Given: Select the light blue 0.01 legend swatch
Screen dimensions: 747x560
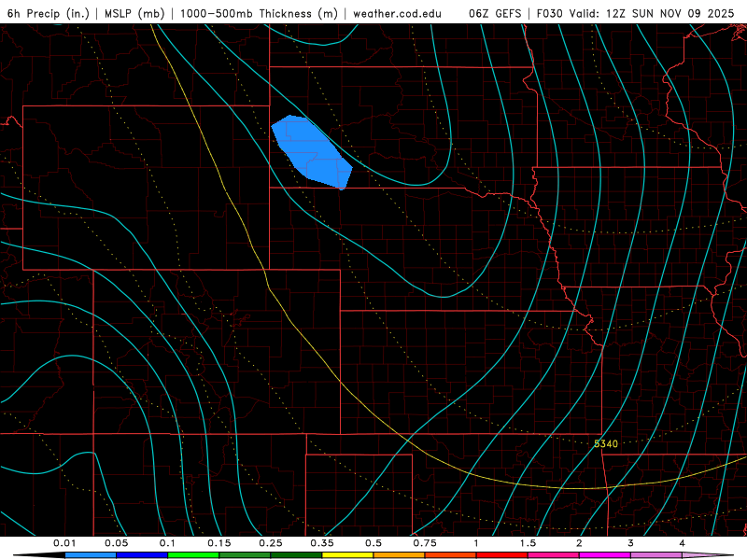Looking at the screenshot, I should pos(91,555).
